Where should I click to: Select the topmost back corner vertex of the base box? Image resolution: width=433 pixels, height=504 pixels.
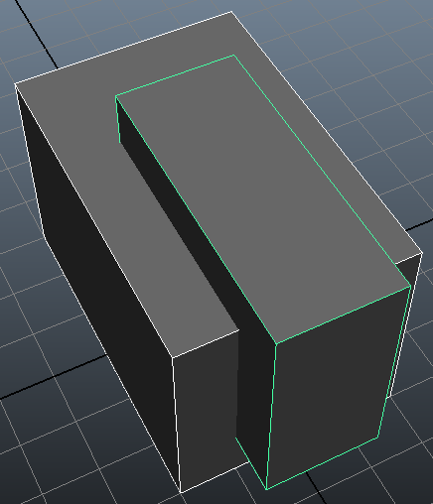tap(231, 12)
